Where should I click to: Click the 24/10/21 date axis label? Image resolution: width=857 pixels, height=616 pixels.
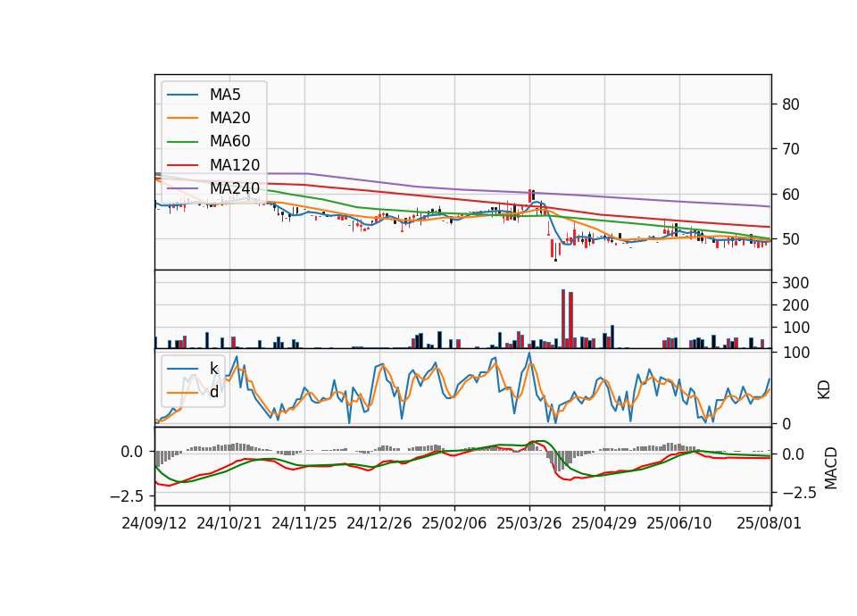point(229,524)
